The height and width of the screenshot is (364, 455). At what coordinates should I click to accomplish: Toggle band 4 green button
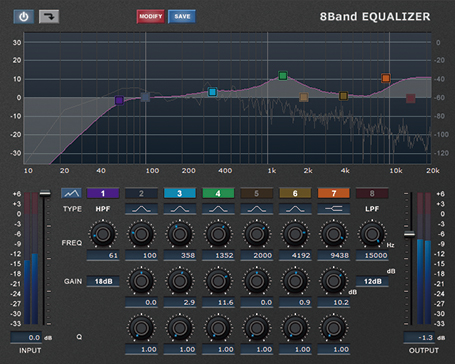[218, 193]
